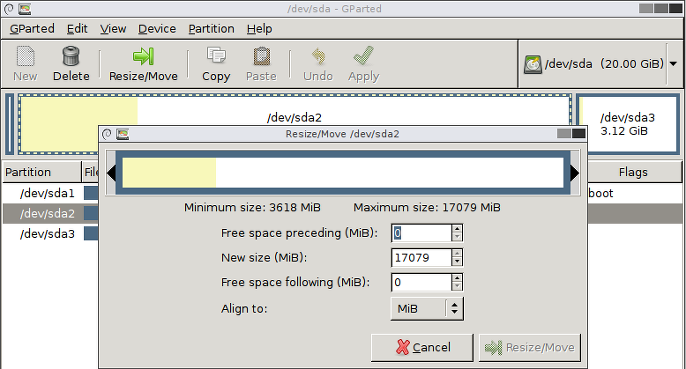Screen dimensions: 686x369
Task: Click the left resize arrow handle in dialog
Action: pos(111,173)
